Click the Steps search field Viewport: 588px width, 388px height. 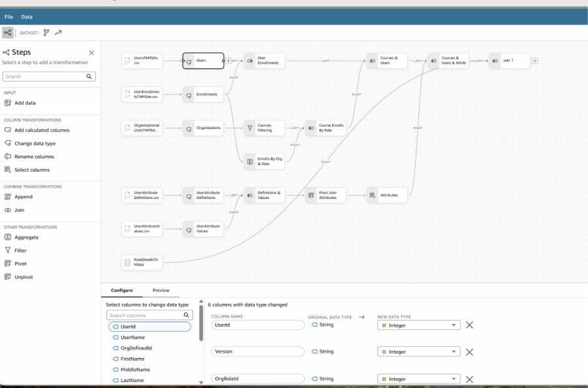49,76
